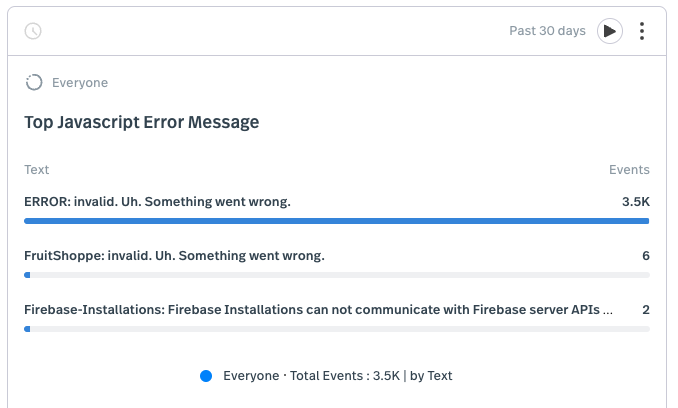Click full blue bar for ERROR row
This screenshot has width=678, height=408.
pos(336,221)
